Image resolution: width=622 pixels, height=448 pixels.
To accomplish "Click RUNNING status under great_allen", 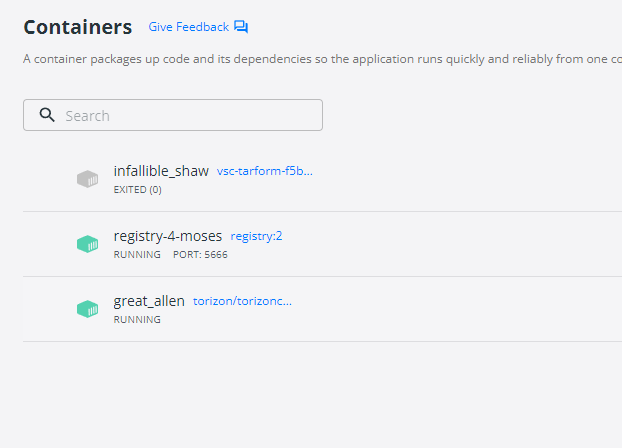I will tap(137, 320).
